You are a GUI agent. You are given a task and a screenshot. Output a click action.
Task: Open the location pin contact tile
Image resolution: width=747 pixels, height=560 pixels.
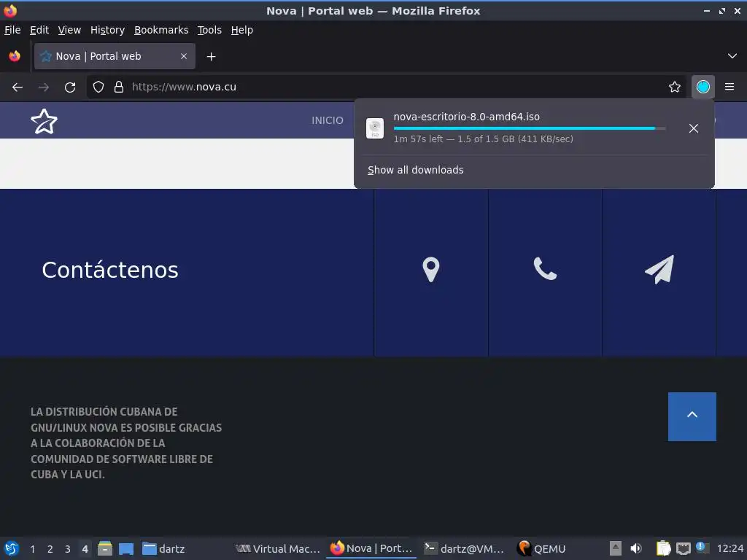click(x=430, y=270)
